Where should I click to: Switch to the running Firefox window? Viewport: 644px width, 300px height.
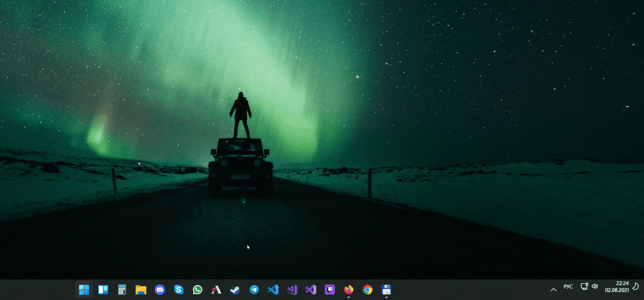(x=348, y=290)
